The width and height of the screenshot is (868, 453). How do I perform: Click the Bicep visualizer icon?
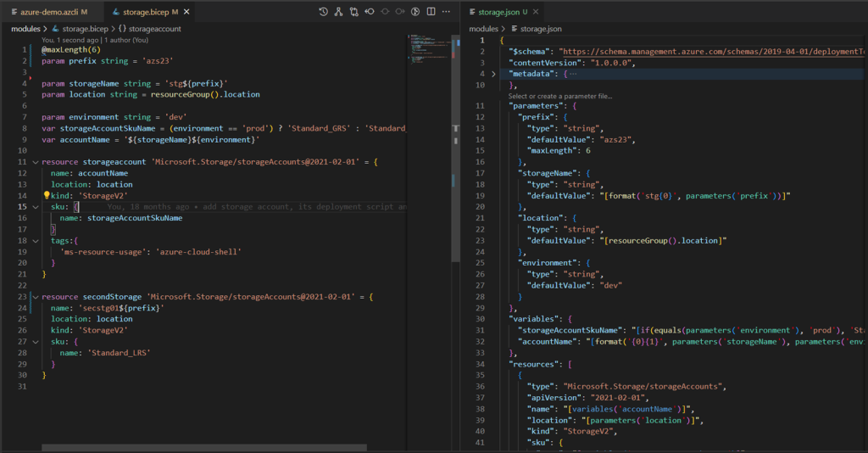[339, 13]
